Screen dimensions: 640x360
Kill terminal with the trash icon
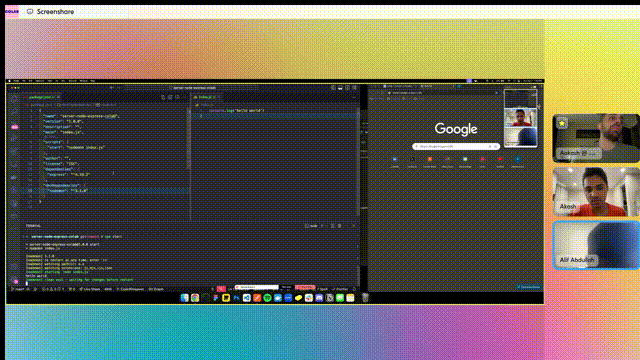[339, 226]
